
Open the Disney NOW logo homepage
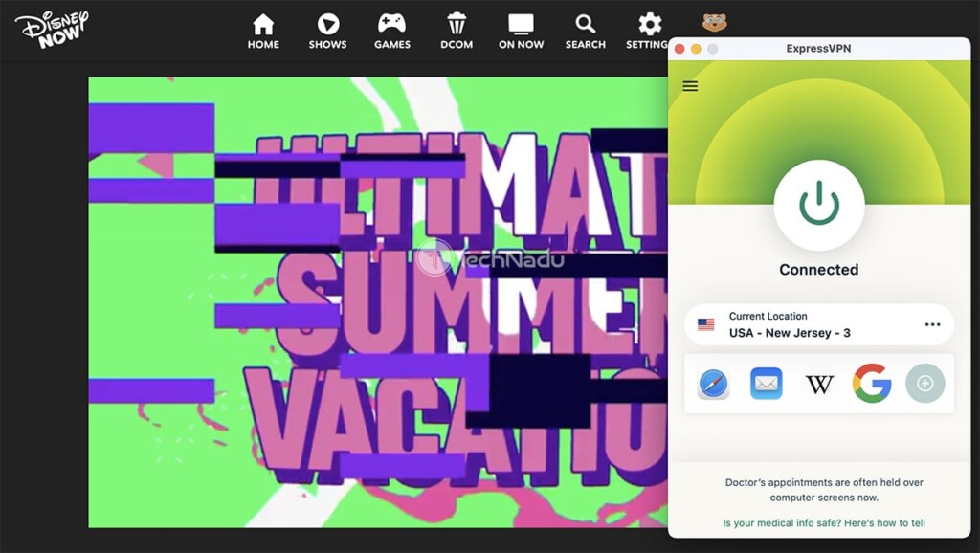click(52, 29)
